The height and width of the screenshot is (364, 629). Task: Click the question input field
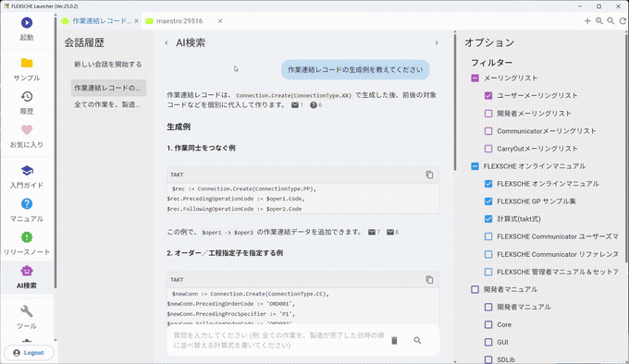279,340
